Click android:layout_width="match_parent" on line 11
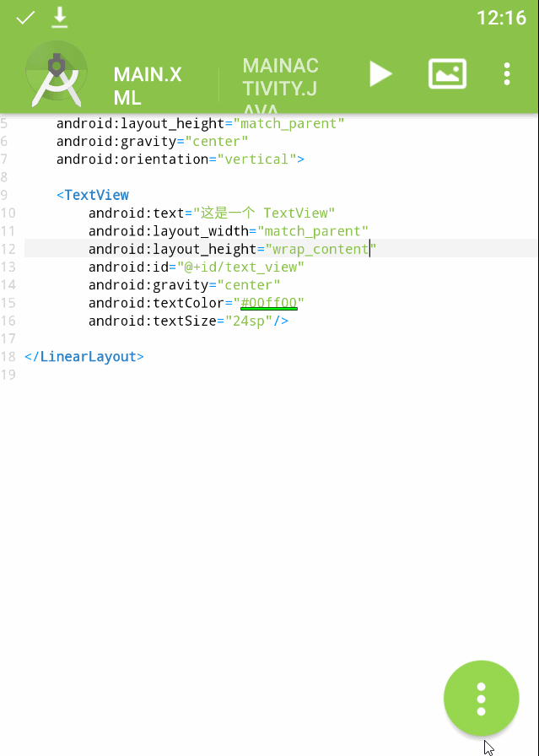 pyautogui.click(x=229, y=231)
